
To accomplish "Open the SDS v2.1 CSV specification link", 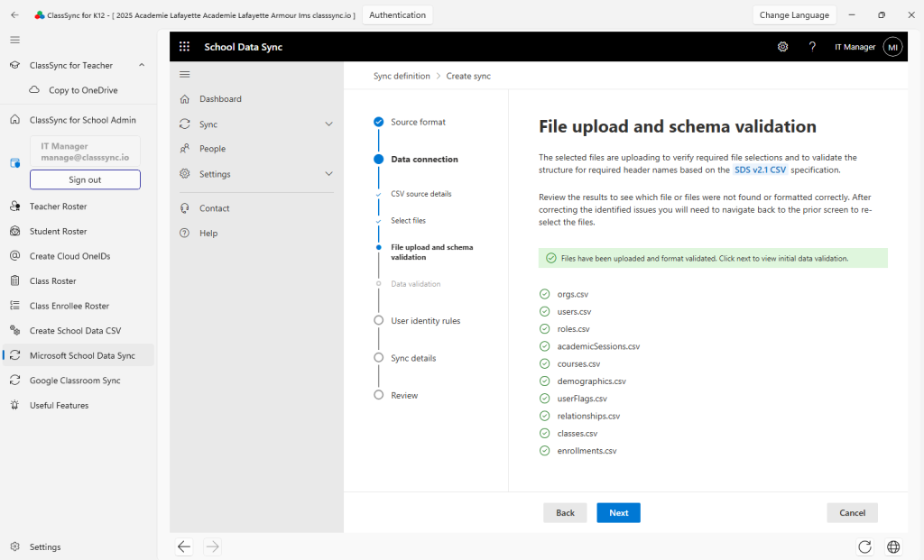I will click(760, 170).
